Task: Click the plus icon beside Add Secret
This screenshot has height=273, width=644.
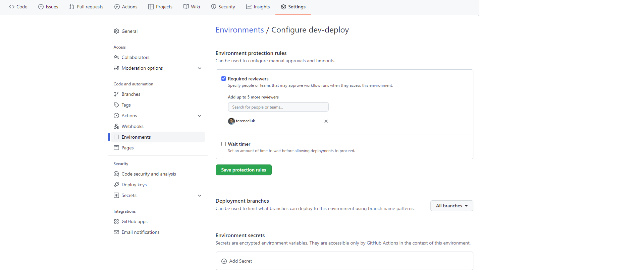Action: 224,261
